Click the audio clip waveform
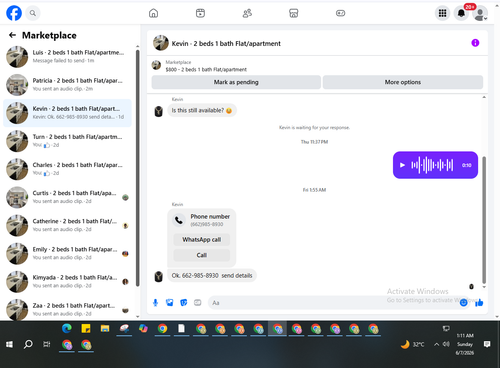The image size is (500, 368). [x=432, y=165]
